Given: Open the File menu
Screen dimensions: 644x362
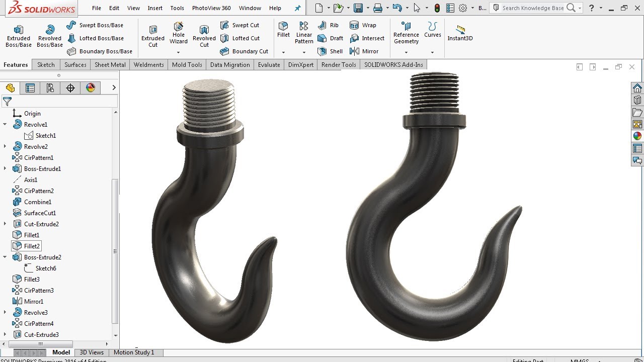Looking at the screenshot, I should (97, 8).
